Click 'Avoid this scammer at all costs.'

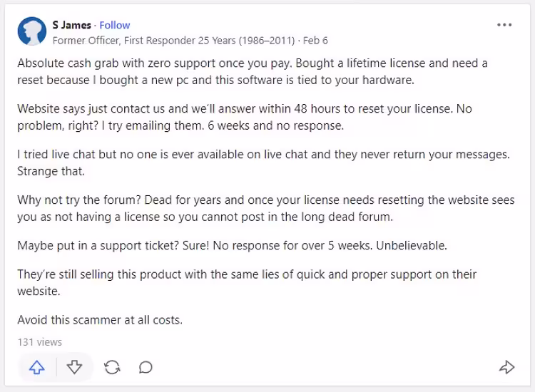100,320
